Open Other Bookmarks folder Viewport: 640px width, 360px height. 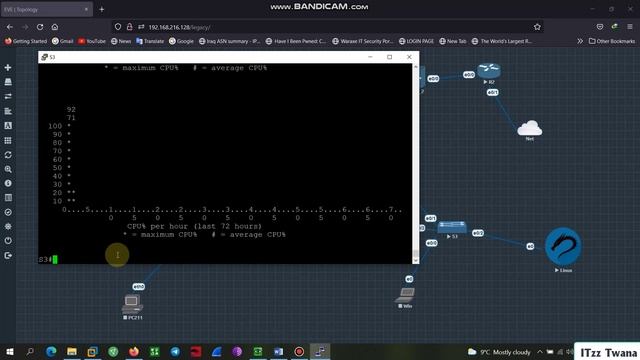pyautogui.click(x=612, y=41)
